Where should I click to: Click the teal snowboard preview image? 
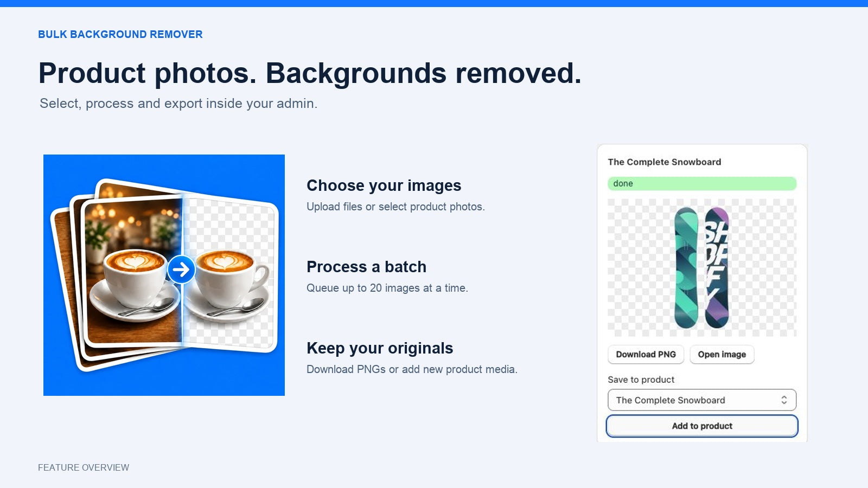[686, 268]
